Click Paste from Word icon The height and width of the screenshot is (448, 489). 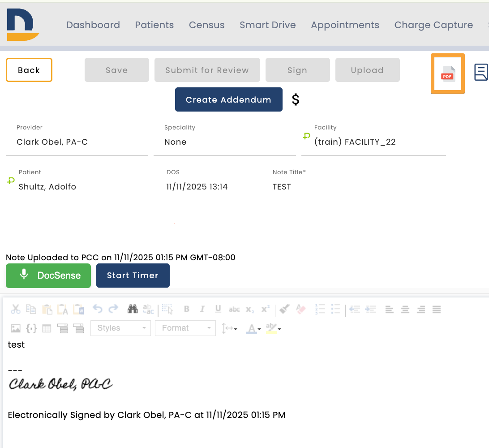[x=79, y=309]
